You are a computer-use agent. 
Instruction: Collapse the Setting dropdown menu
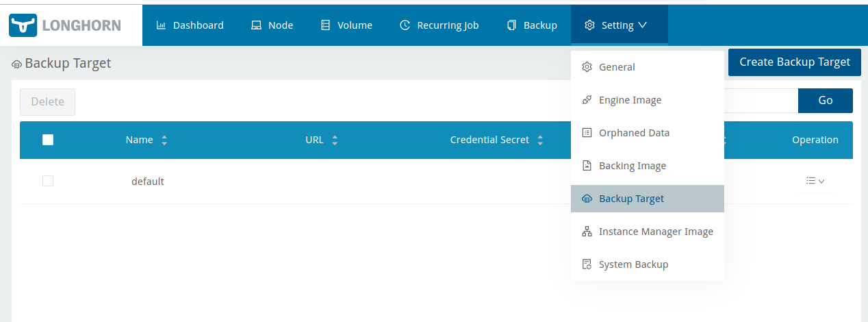tap(616, 25)
